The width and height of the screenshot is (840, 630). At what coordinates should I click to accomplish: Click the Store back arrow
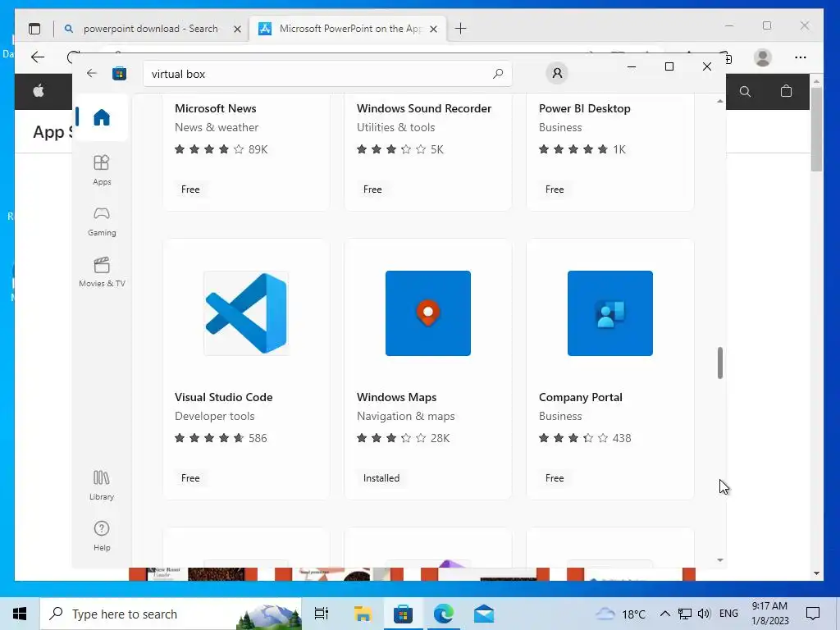click(92, 73)
